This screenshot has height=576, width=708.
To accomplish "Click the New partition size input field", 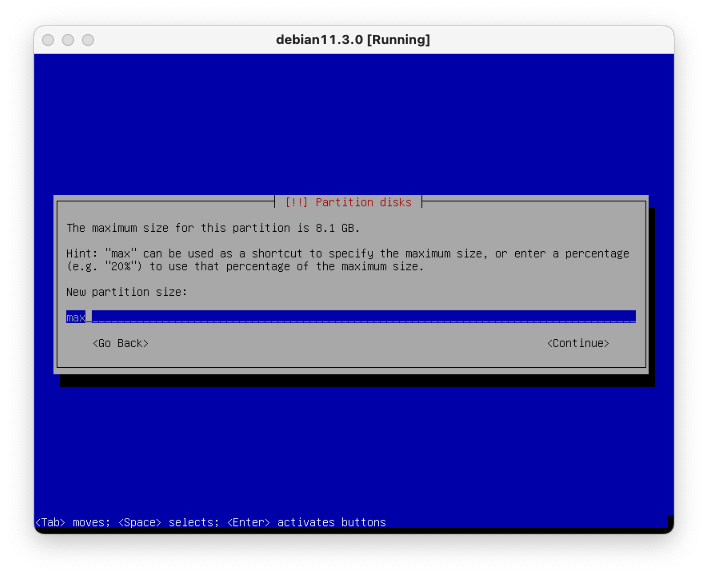I will click(350, 317).
